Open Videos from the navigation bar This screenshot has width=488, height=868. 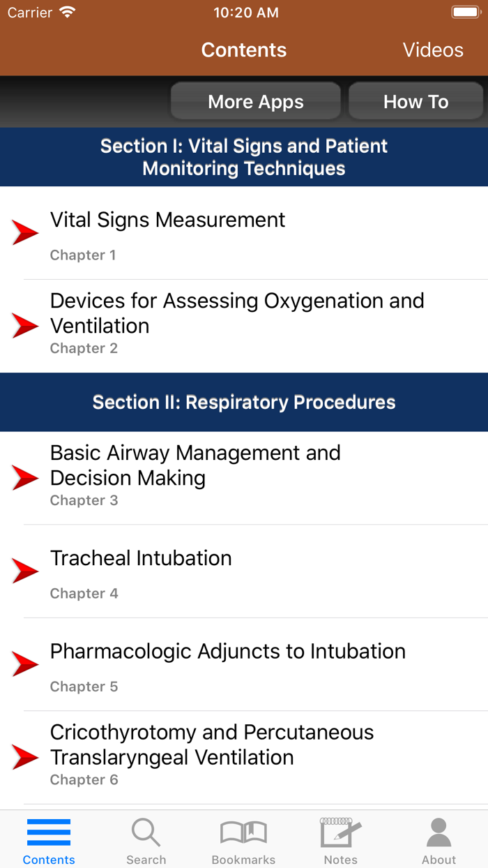coord(433,50)
